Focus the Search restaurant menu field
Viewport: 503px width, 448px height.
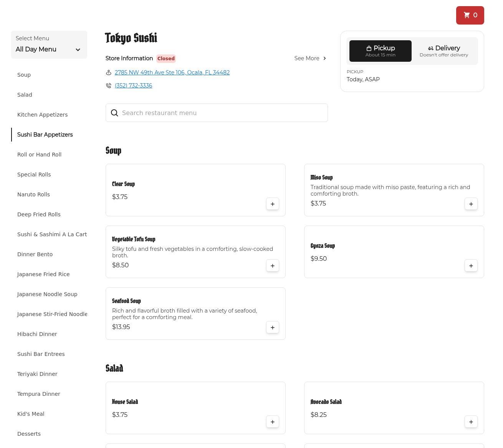[223, 113]
